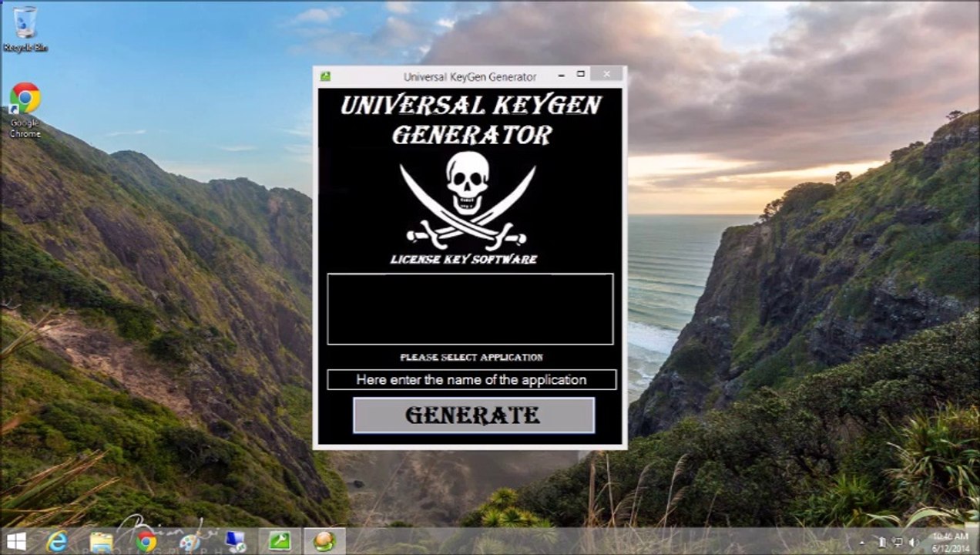Expand the hidden system tray icons arrow

coord(862,543)
